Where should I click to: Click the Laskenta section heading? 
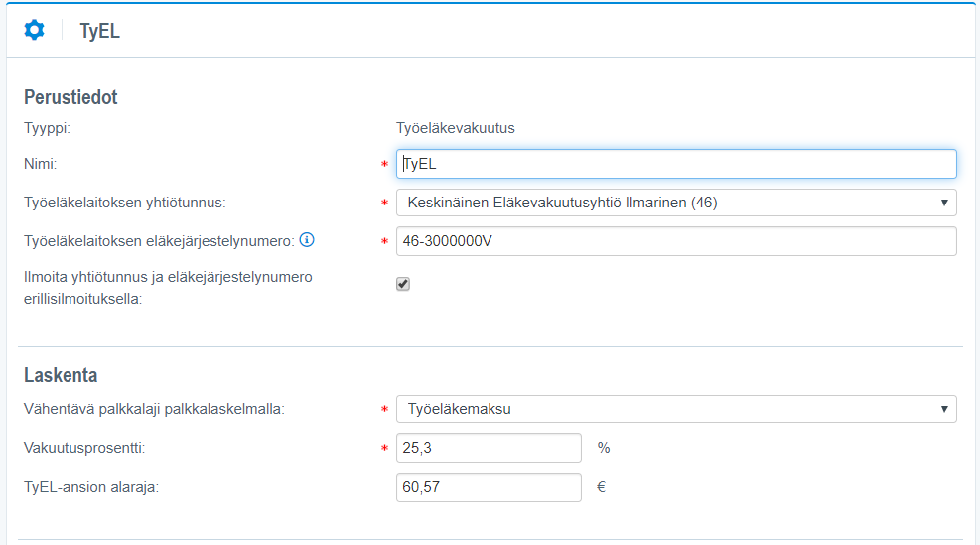(61, 375)
